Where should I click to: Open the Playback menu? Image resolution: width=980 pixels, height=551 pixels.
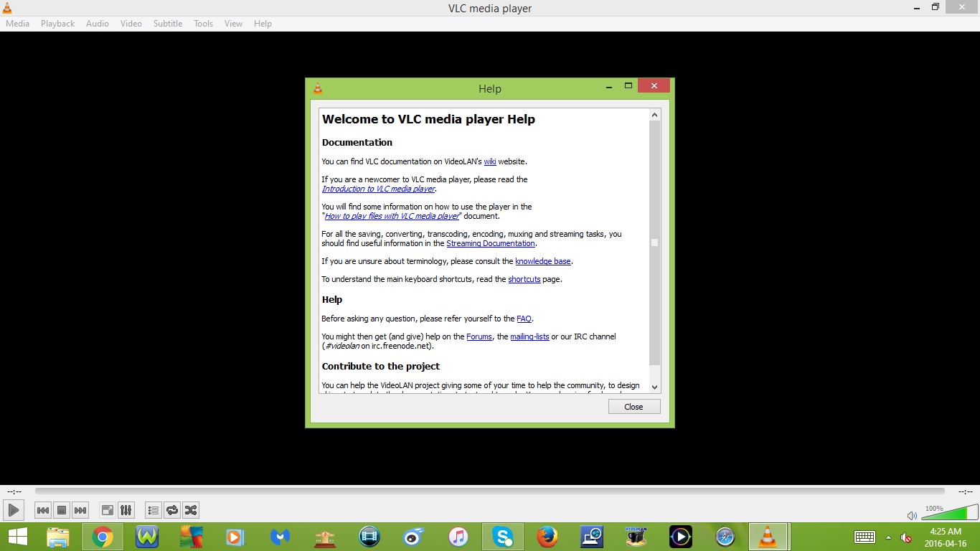[x=57, y=23]
